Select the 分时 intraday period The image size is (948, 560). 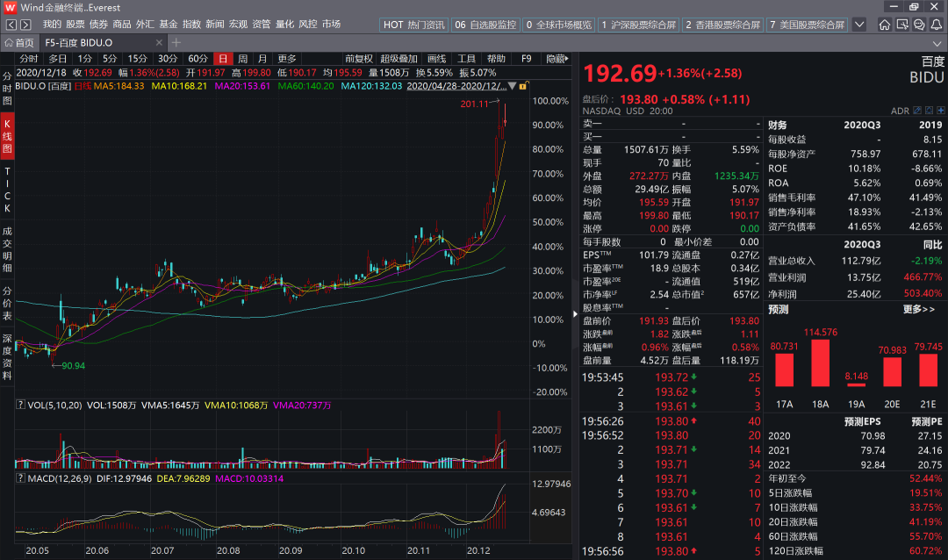click(x=28, y=59)
